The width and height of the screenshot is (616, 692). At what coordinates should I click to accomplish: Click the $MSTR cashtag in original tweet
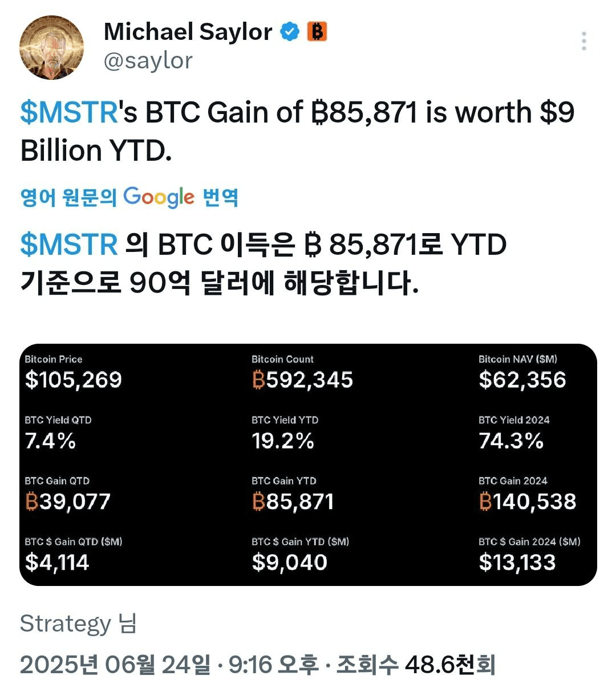point(69,112)
